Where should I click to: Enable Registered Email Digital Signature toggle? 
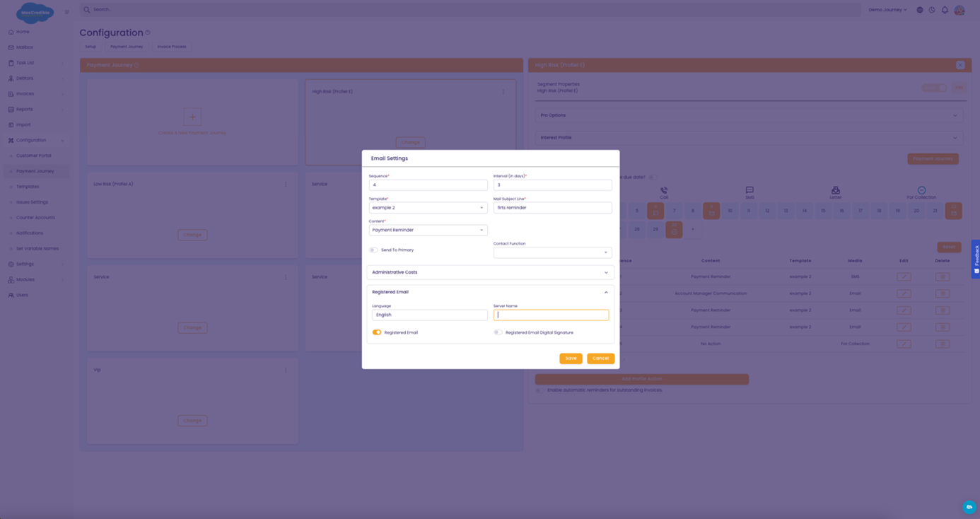[498, 332]
